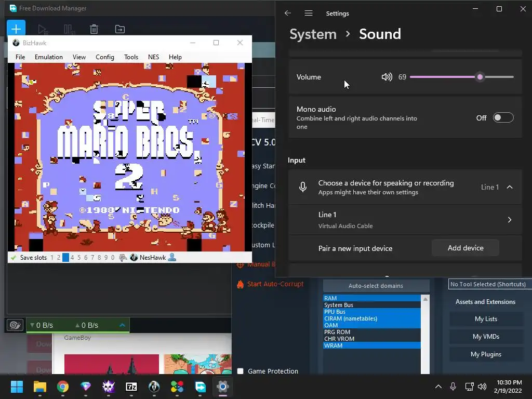This screenshot has width=532, height=399.
Task: Toggle Mono audio switch
Action: tap(503, 118)
